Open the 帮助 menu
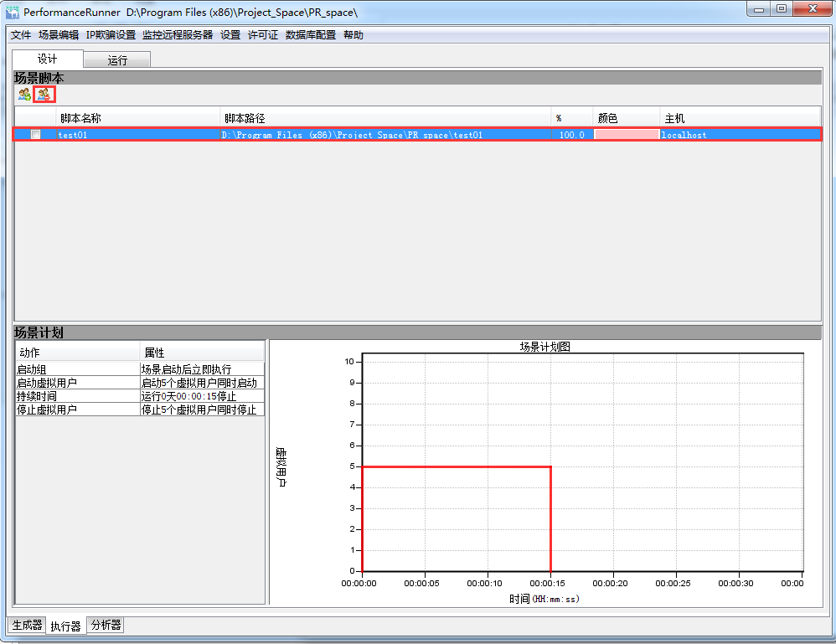Screen dimensions: 836x644 point(353,35)
